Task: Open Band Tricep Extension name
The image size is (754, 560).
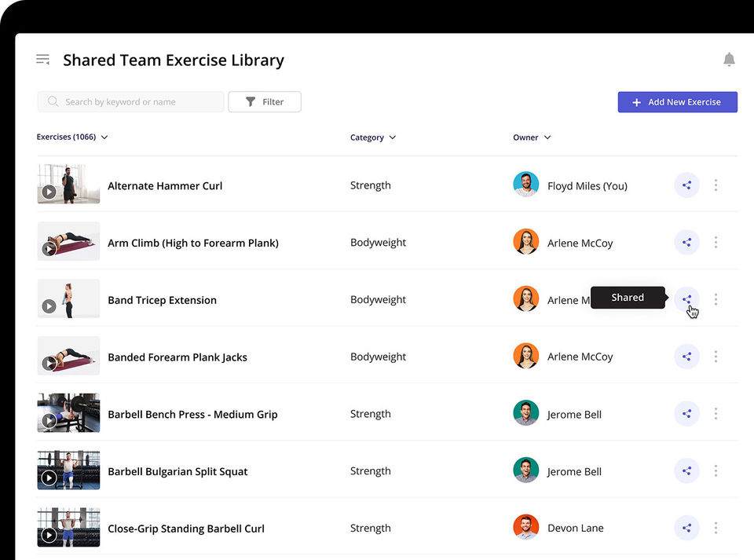Action: click(x=162, y=301)
